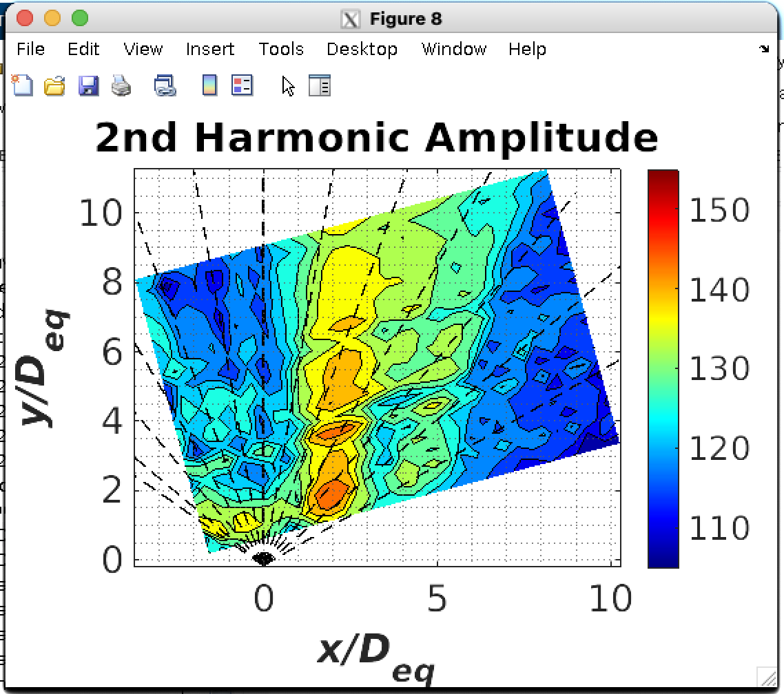The height and width of the screenshot is (694, 784).
Task: Click the y-axis tick label 4
Action: point(112,421)
